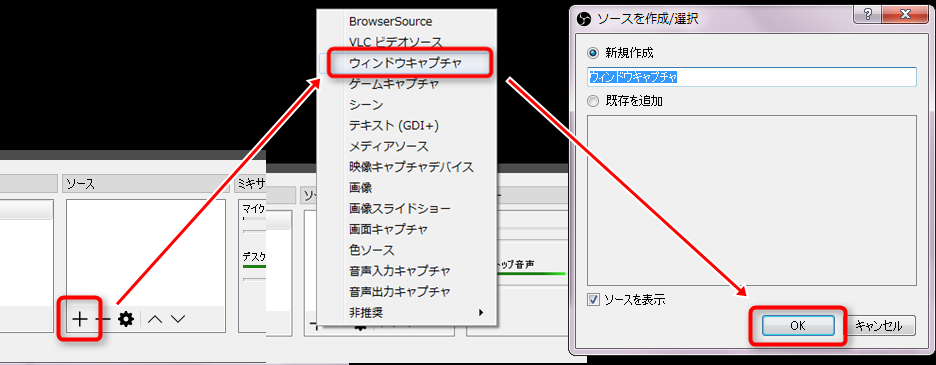Adjust the マイク volume slider

[255, 230]
